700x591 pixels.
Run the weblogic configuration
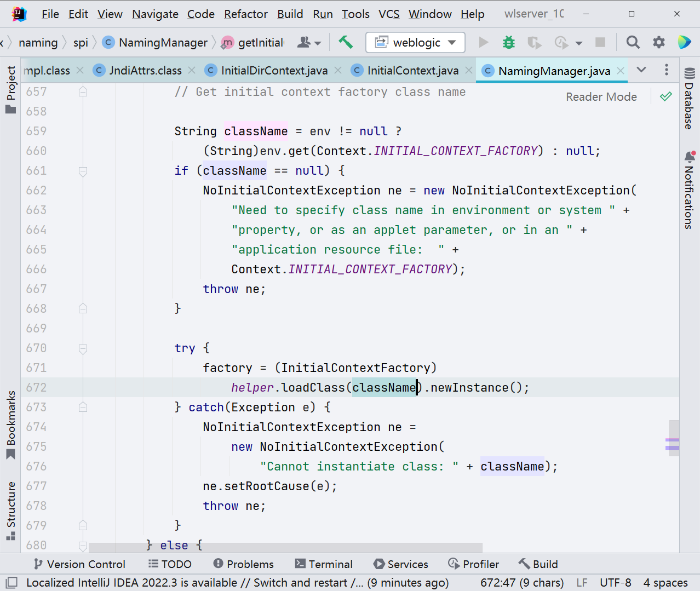[484, 42]
